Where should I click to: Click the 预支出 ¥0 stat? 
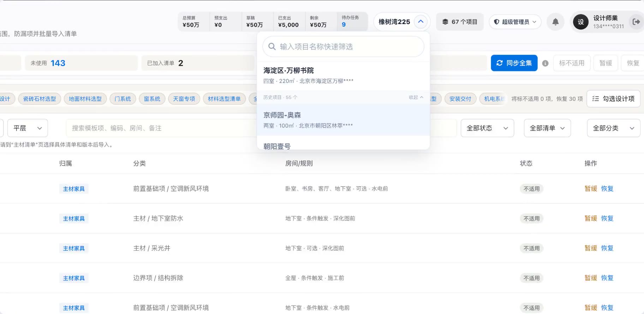[225, 22]
